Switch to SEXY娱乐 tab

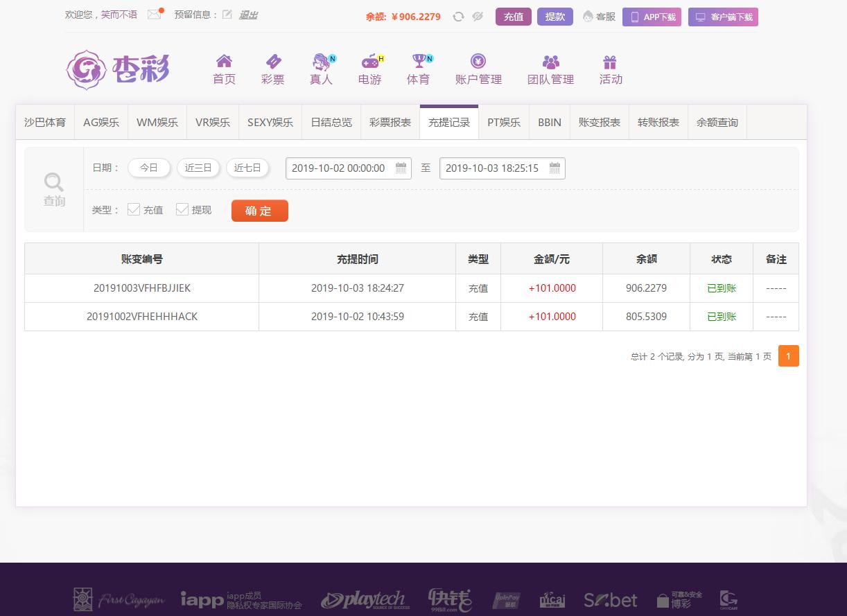pyautogui.click(x=270, y=123)
